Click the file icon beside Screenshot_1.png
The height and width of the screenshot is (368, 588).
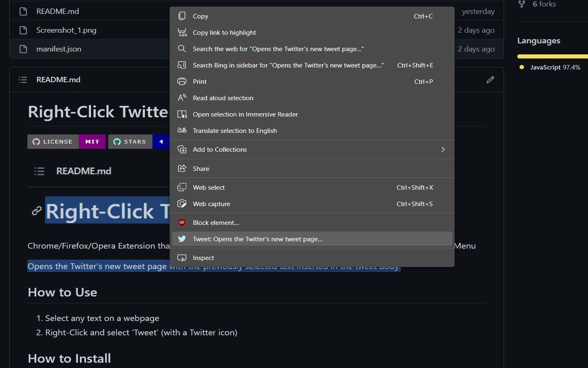(x=23, y=30)
